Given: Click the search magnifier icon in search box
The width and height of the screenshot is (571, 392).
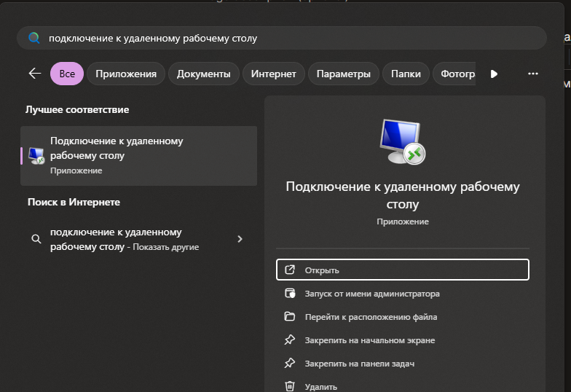Looking at the screenshot, I should coord(34,38).
